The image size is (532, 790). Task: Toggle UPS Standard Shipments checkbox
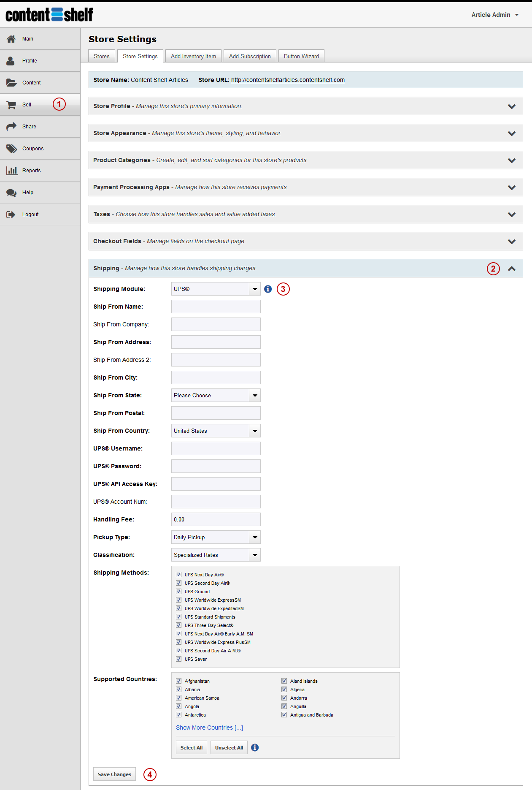coord(179,617)
